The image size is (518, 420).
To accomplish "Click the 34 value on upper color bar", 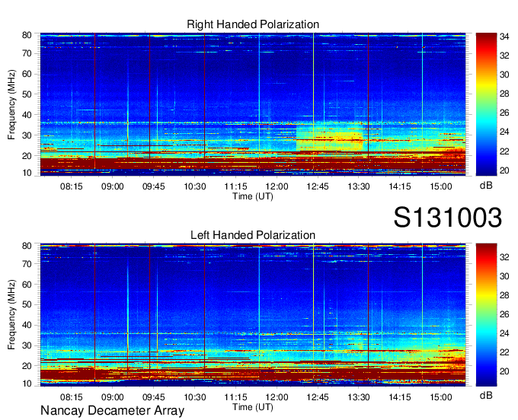I will [504, 37].
